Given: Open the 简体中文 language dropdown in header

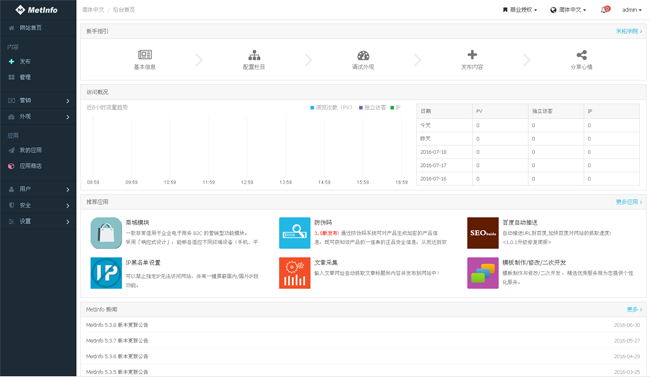Looking at the screenshot, I should coord(568,10).
